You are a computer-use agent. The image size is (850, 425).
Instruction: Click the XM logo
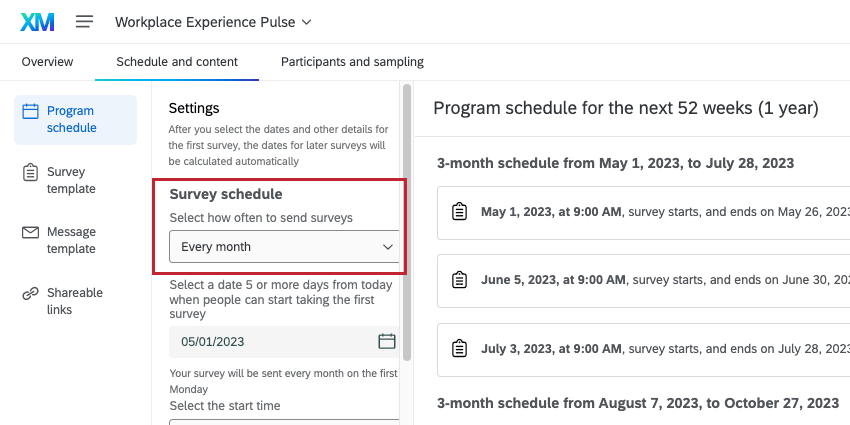(37, 21)
